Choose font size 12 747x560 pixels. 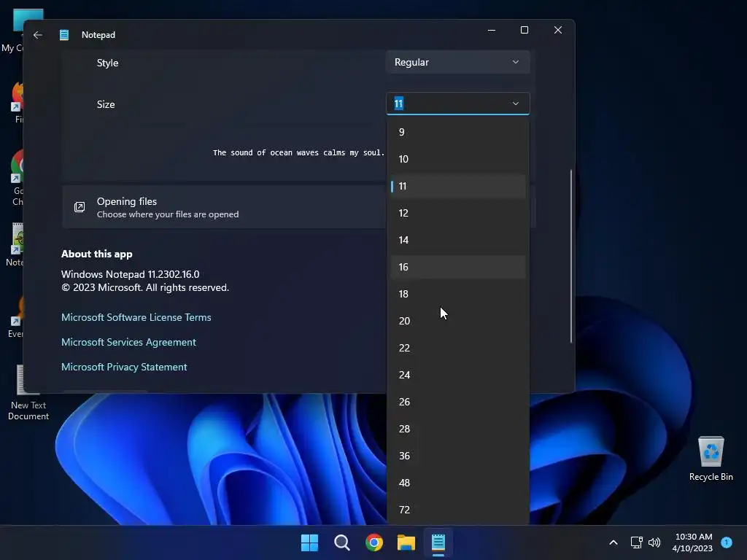[458, 213]
